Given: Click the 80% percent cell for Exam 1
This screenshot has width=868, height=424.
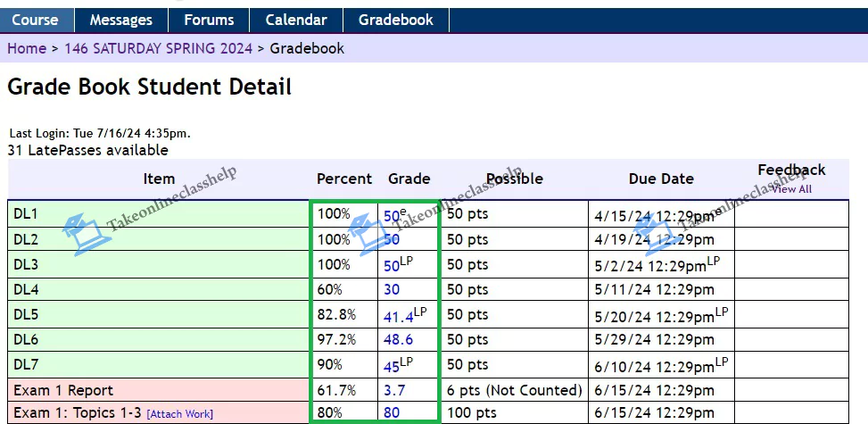Looking at the screenshot, I should 343,413.
